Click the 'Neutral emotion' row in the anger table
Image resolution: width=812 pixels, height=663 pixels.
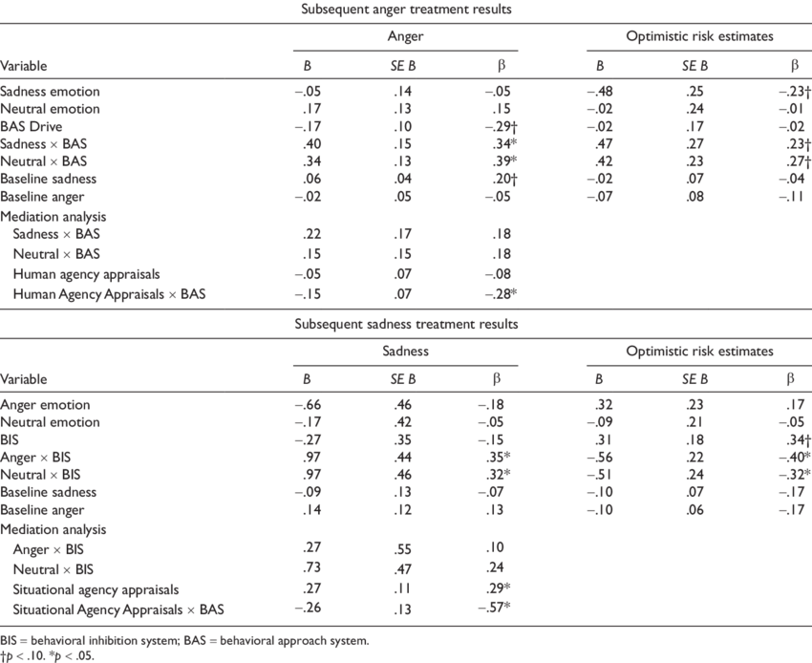coord(50,109)
